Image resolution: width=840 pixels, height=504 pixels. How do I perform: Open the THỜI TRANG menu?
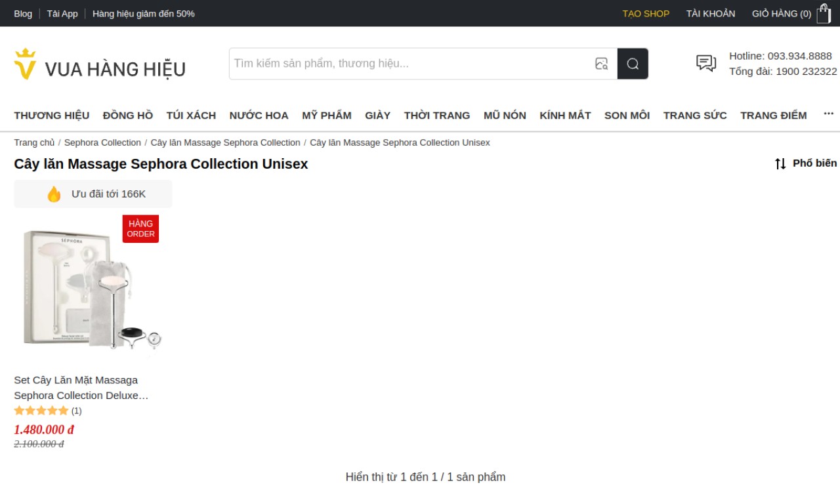click(x=437, y=115)
